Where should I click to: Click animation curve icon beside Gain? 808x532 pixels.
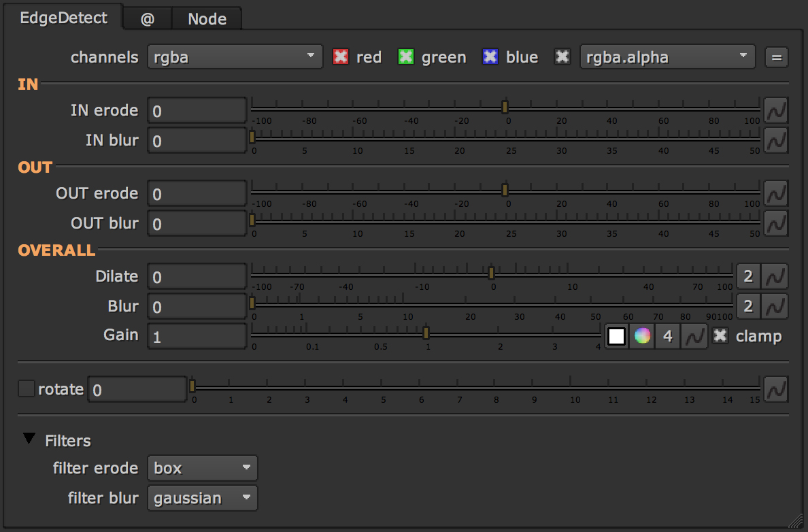tap(693, 336)
